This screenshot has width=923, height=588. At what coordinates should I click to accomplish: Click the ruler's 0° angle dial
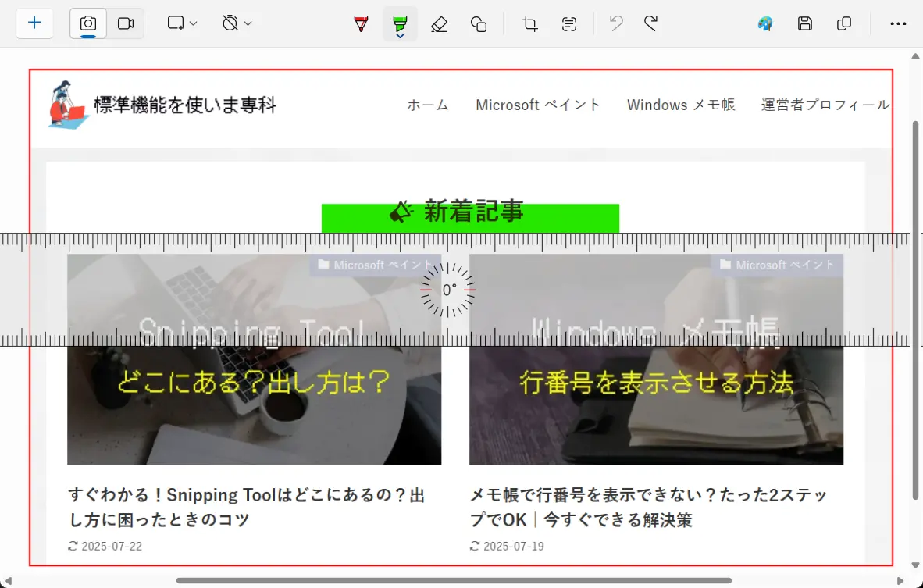pos(448,290)
